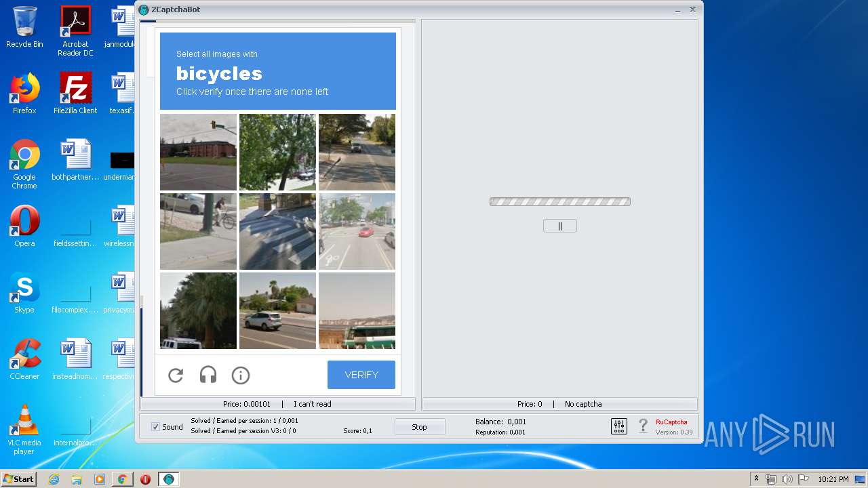Open the fieldssettin desktop file

[x=75, y=226]
